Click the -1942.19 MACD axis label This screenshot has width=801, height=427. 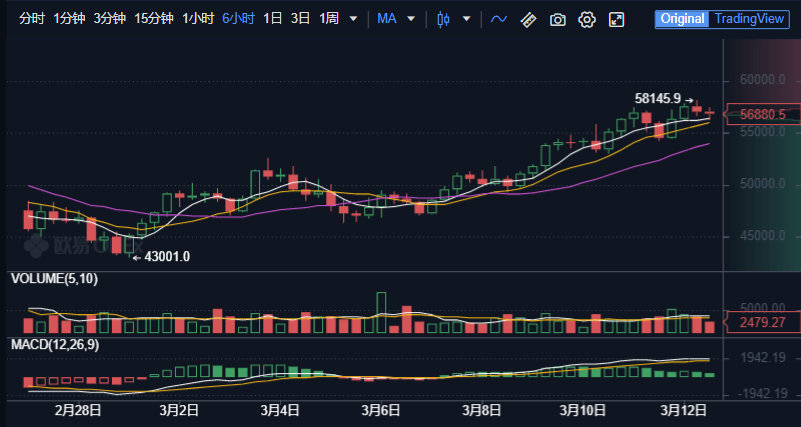pyautogui.click(x=761, y=395)
